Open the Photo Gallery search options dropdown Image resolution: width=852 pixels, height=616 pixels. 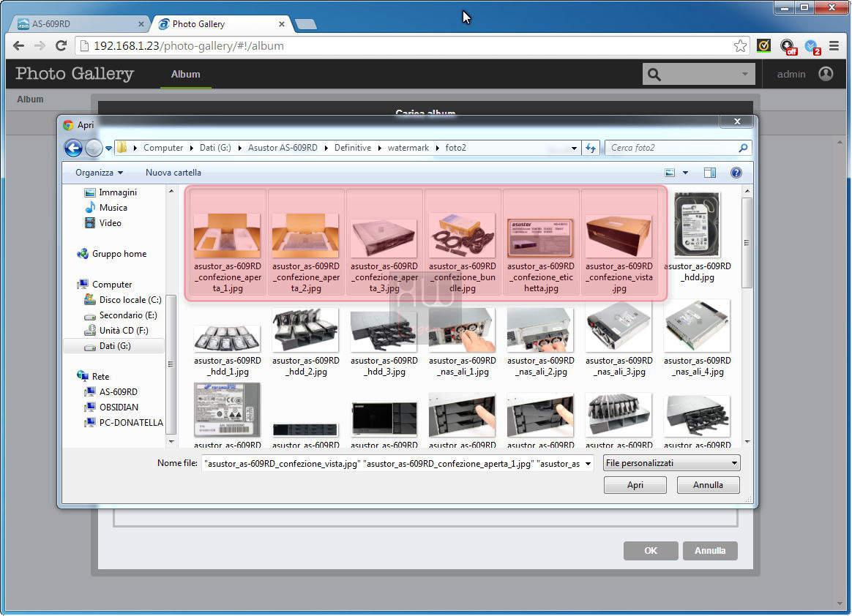745,74
